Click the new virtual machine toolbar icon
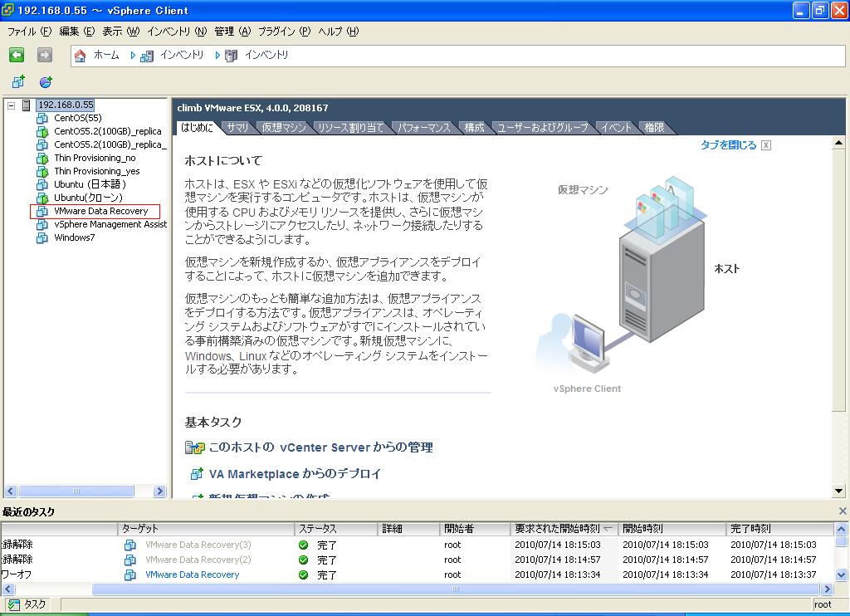 tap(18, 82)
